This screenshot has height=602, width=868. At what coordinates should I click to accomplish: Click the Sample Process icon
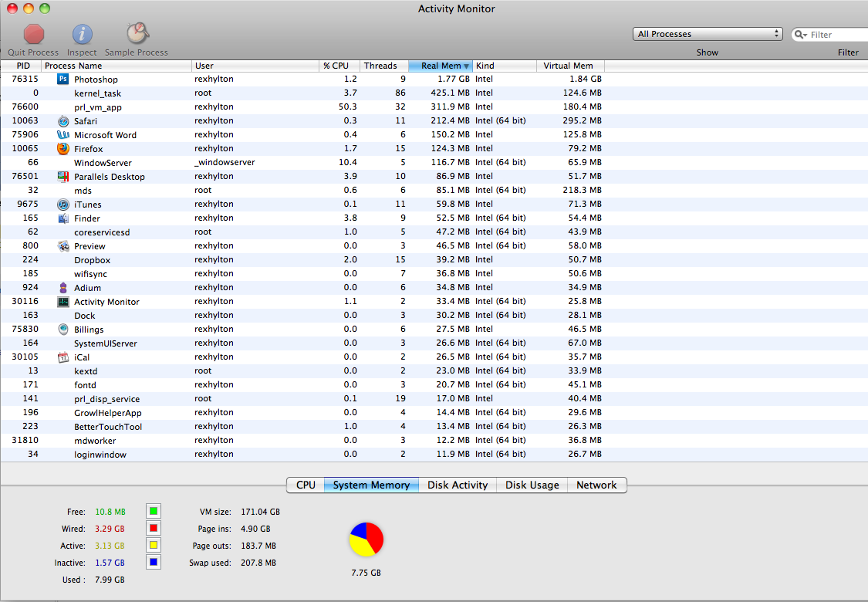(x=137, y=34)
